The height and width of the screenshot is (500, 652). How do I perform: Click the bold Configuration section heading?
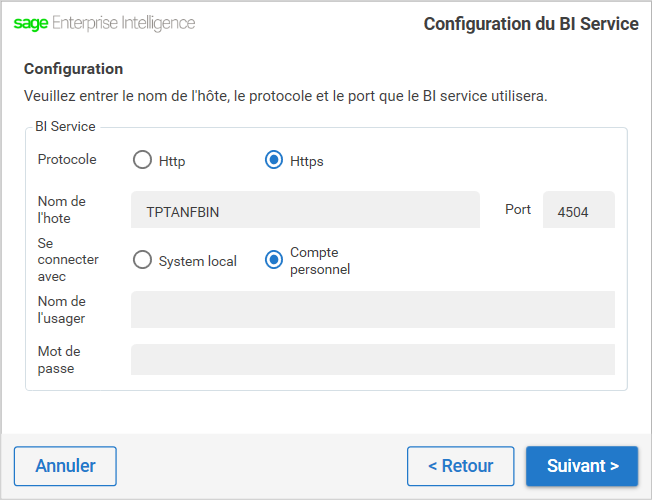(74, 69)
